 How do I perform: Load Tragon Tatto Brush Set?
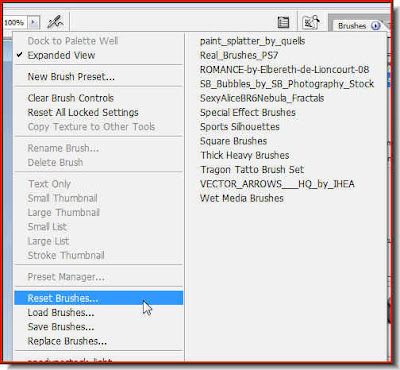coord(252,170)
